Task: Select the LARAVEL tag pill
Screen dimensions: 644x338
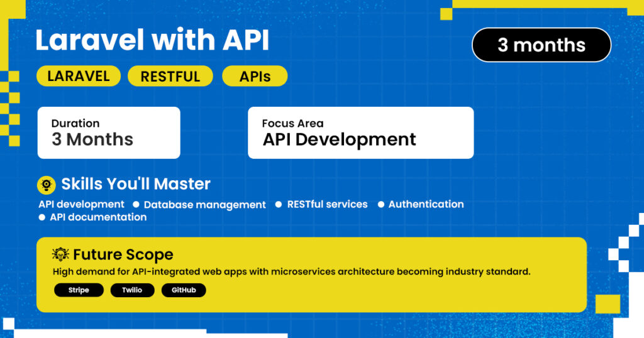Action: pyautogui.click(x=79, y=76)
